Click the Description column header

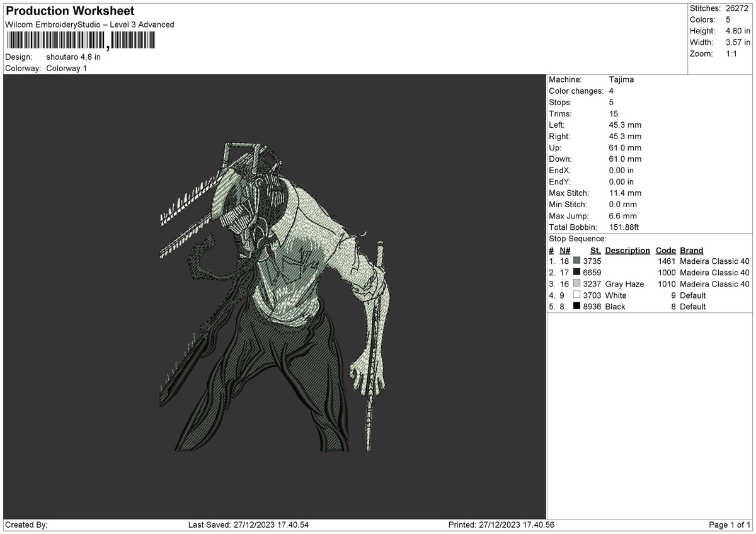point(627,251)
